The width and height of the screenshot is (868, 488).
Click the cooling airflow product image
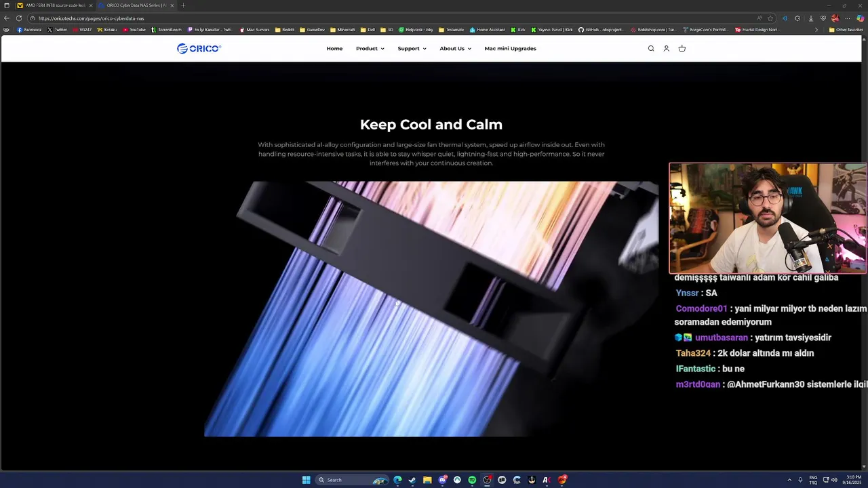click(x=431, y=309)
